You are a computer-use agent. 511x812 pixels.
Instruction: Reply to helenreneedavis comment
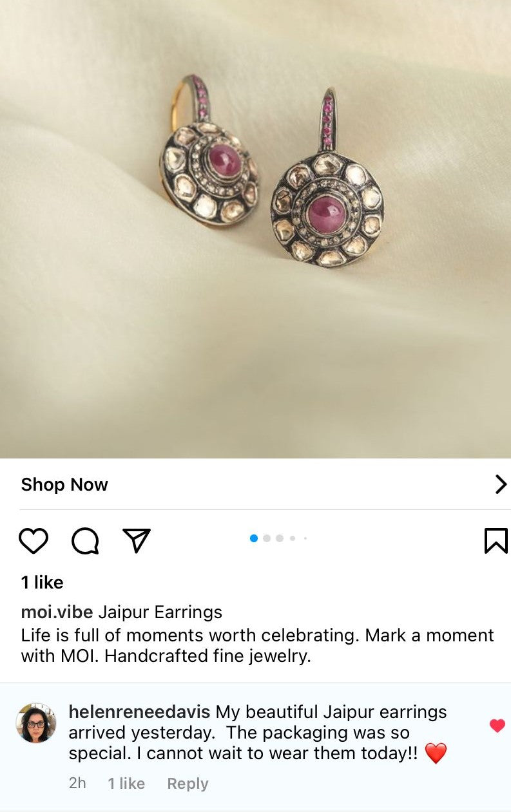click(x=188, y=784)
